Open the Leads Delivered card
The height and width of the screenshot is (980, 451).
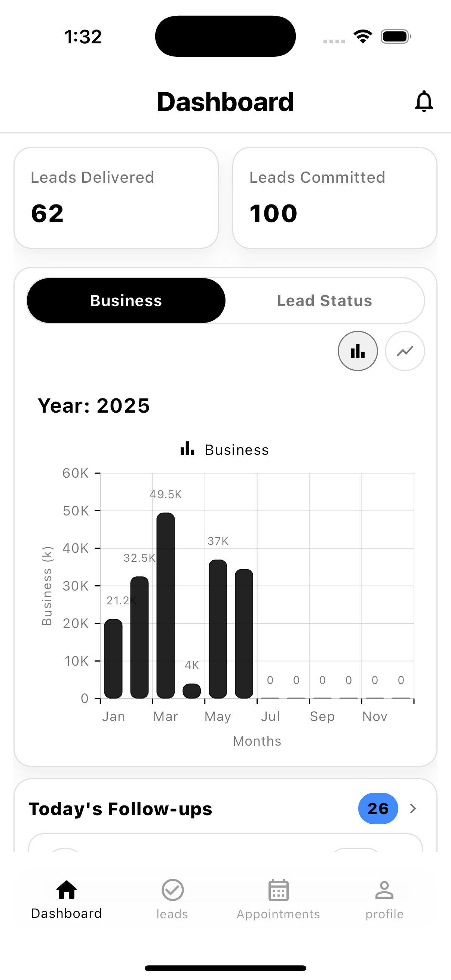[x=116, y=198]
